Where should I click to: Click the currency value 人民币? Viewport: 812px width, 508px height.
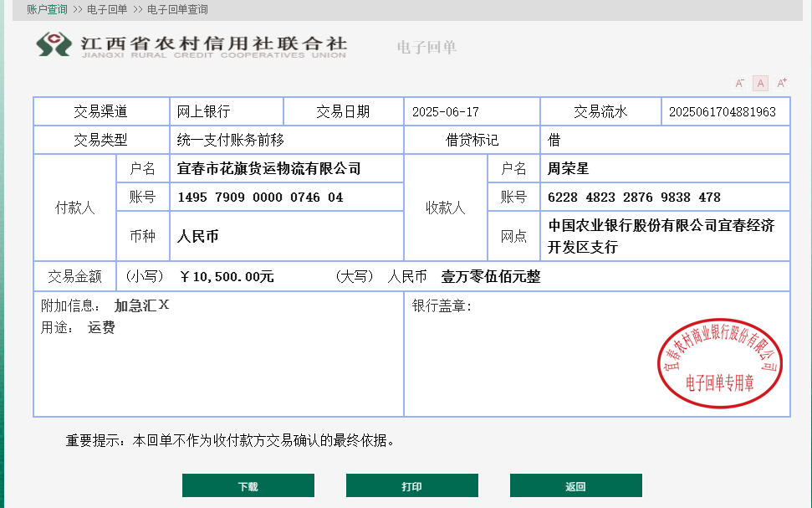(x=198, y=236)
